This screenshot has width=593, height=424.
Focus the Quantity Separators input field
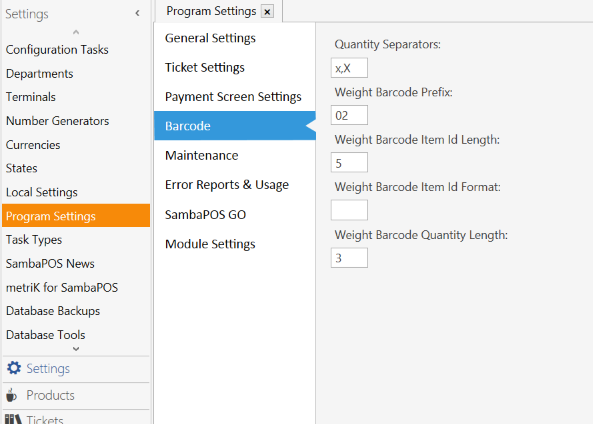click(x=349, y=68)
